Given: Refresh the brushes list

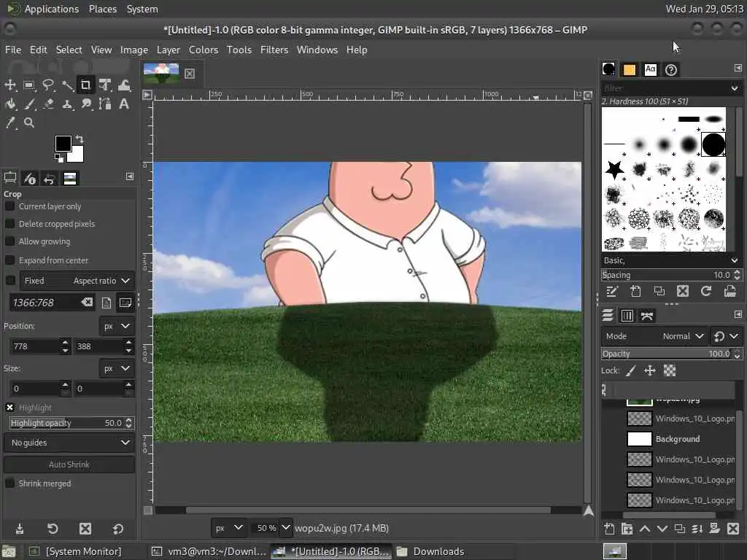Looking at the screenshot, I should [706, 292].
